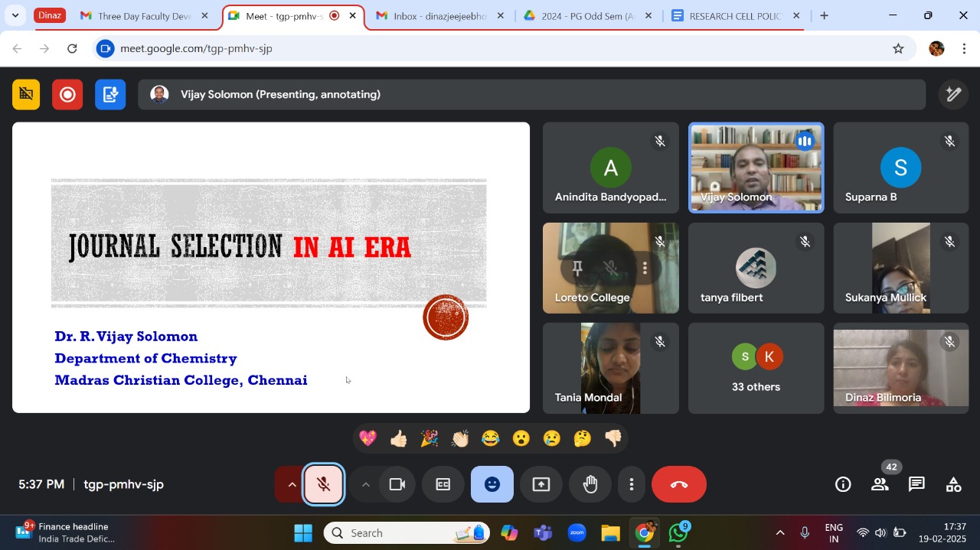Screen dimensions: 980x550
Task: Switch to the RESEARCH CELL POLICY tab
Action: 733,16
